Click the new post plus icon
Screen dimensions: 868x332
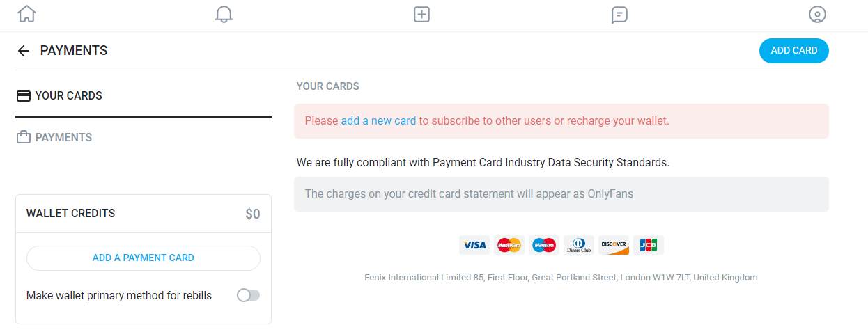(x=421, y=14)
